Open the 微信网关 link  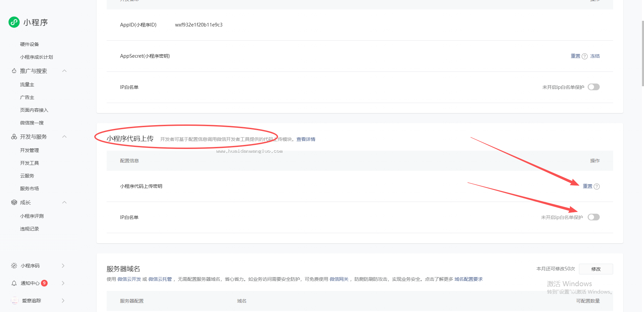tap(339, 279)
